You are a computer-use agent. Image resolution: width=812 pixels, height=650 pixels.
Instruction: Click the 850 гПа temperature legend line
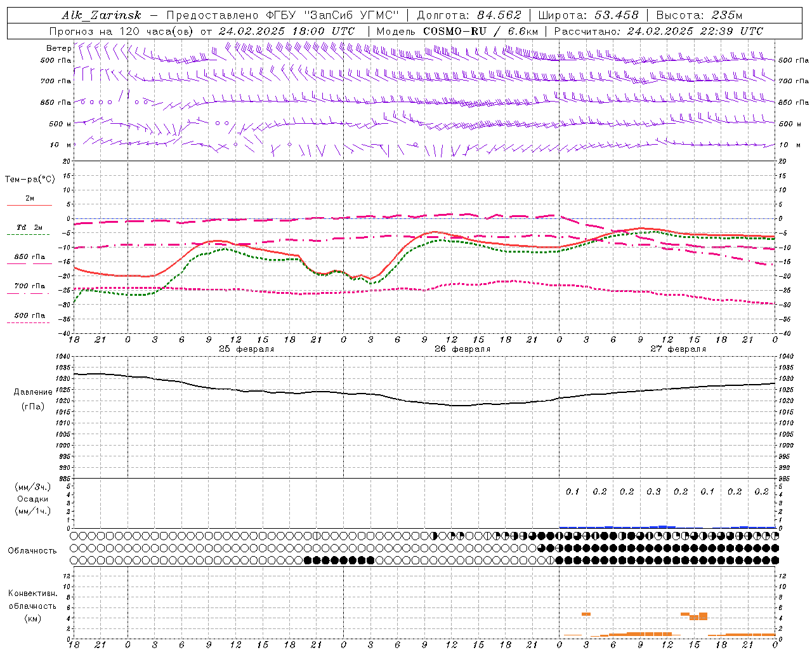coord(29,263)
